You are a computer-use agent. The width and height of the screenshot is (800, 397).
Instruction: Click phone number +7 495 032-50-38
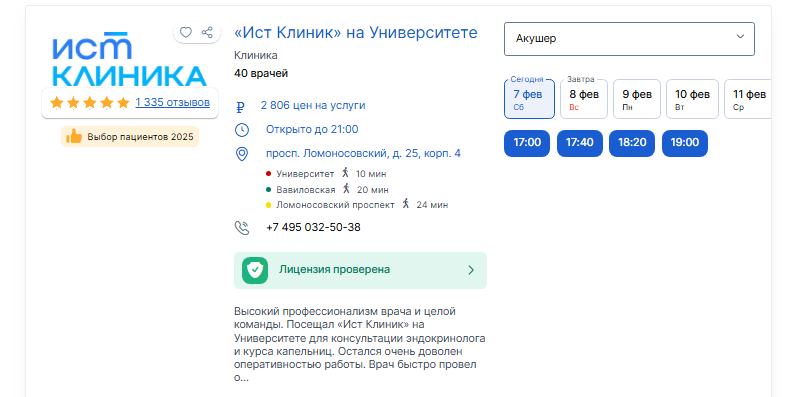click(313, 228)
